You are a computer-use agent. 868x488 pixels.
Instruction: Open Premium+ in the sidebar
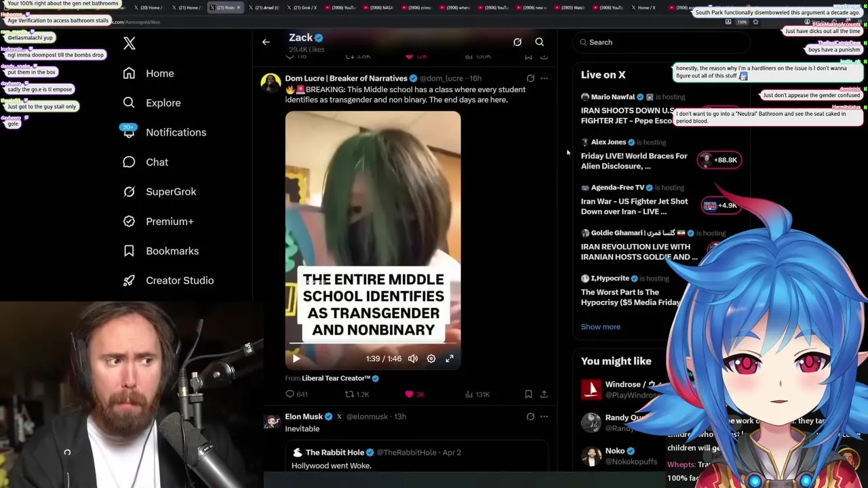click(x=158, y=221)
